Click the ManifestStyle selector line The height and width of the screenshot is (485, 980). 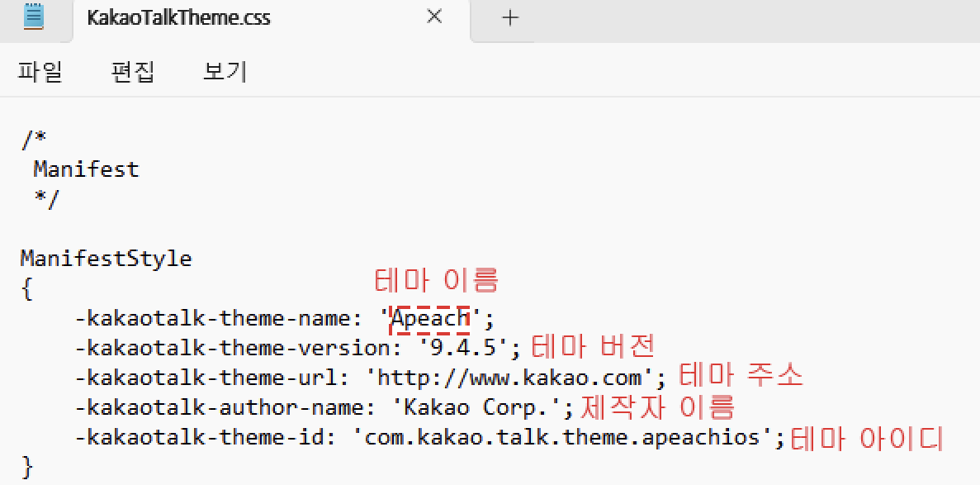(x=107, y=258)
